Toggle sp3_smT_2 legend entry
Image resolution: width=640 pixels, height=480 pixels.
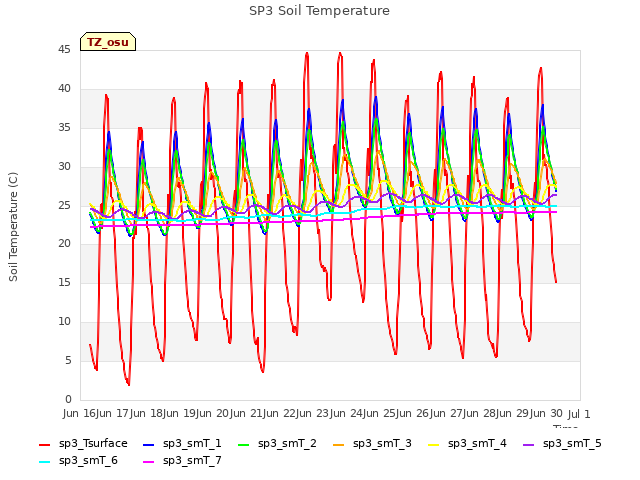pos(277,444)
